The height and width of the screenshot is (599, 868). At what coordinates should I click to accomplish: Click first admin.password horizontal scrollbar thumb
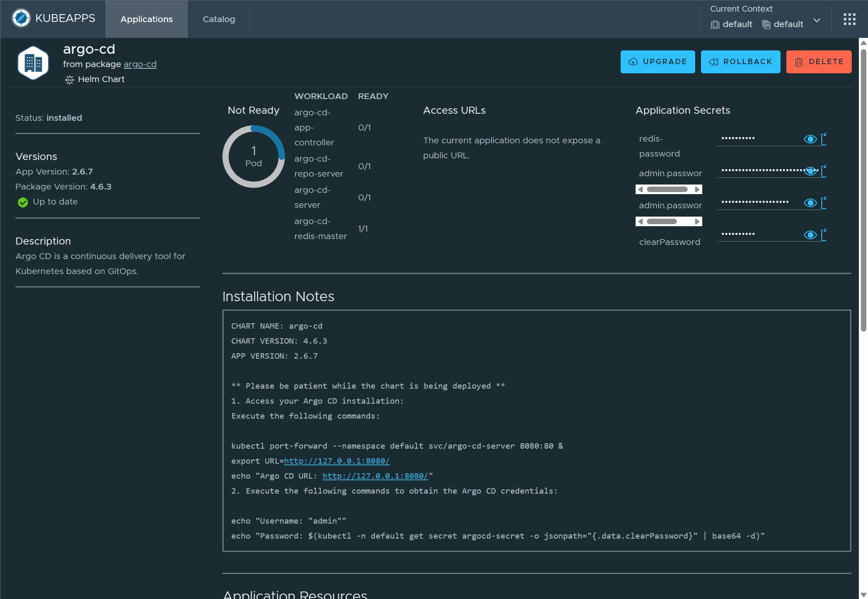[666, 190]
